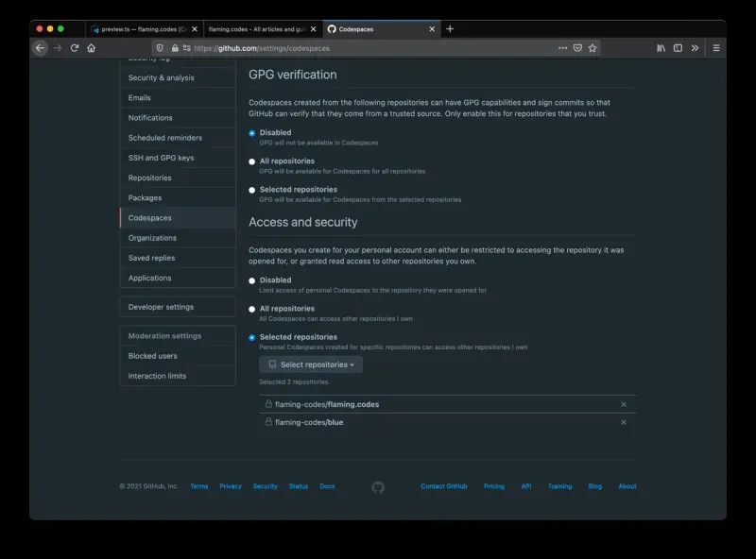
Task: Open Scheduled reminders settings
Action: [178, 138]
